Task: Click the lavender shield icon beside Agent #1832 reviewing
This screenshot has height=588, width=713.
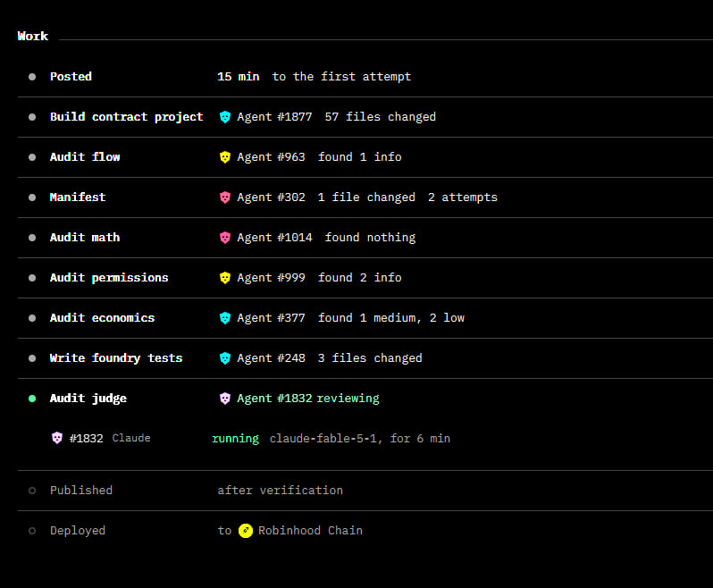Action: (224, 399)
